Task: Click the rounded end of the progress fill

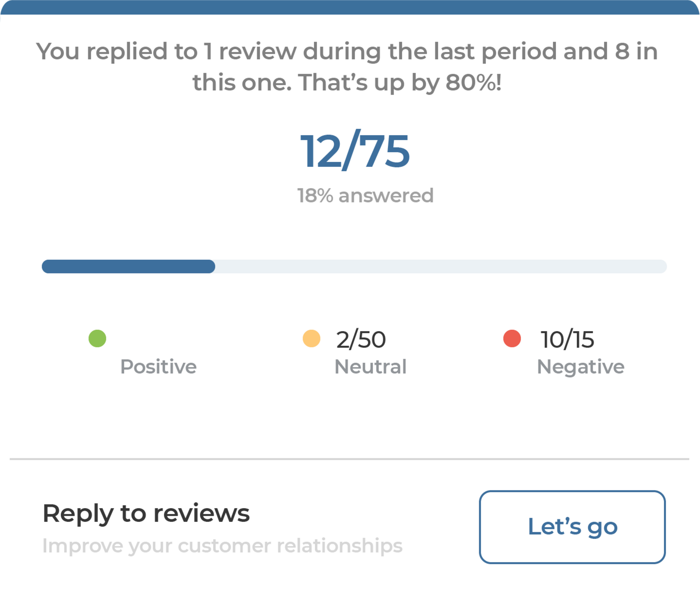Action: coord(211,266)
